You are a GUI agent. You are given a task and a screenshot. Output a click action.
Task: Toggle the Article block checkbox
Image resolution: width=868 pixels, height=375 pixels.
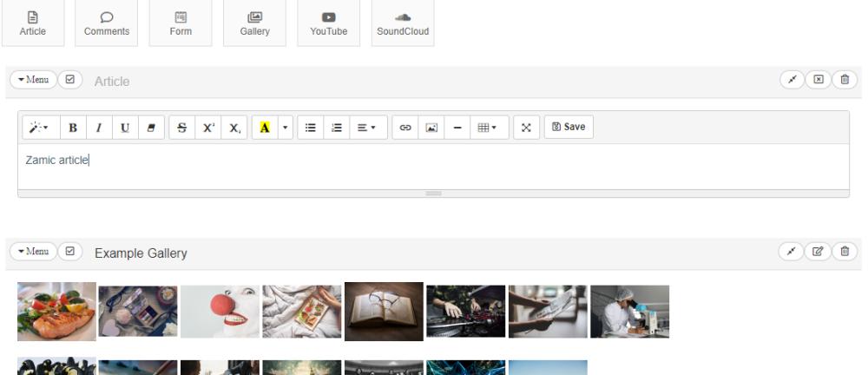click(x=69, y=80)
